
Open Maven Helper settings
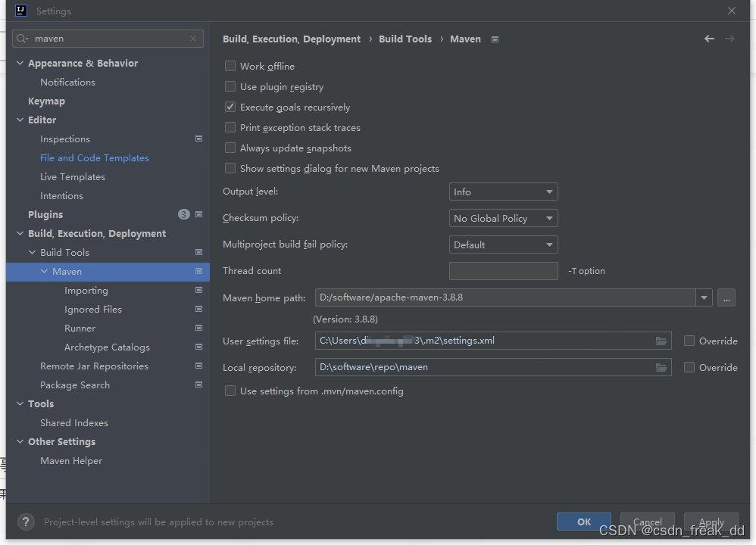[x=71, y=461]
